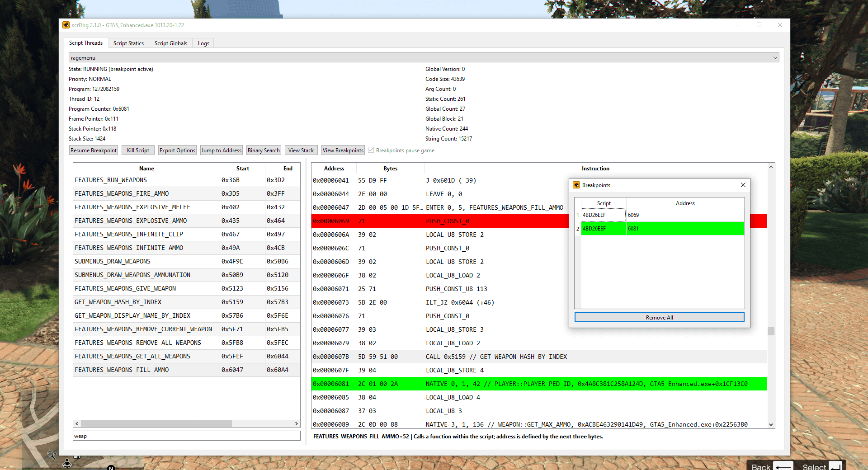Switch to the Script Globals tab
The height and width of the screenshot is (470, 868).
click(170, 43)
